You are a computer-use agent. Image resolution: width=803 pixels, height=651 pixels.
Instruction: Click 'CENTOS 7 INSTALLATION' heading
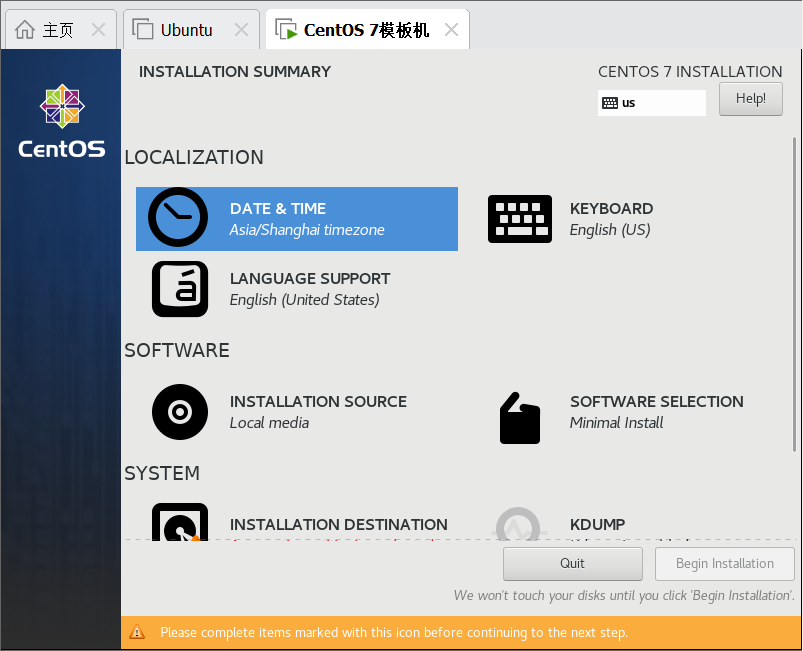click(690, 72)
